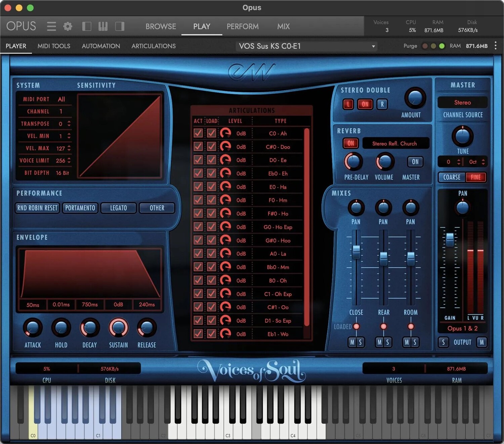Open the three-dot options menu beside RAM
This screenshot has height=444, width=504.
pyautogui.click(x=496, y=46)
